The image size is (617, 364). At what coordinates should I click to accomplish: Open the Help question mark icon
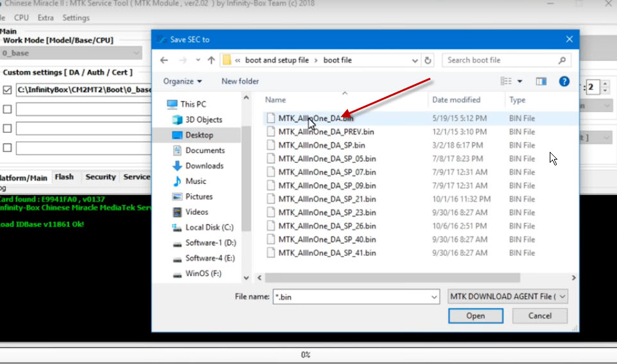click(x=564, y=81)
